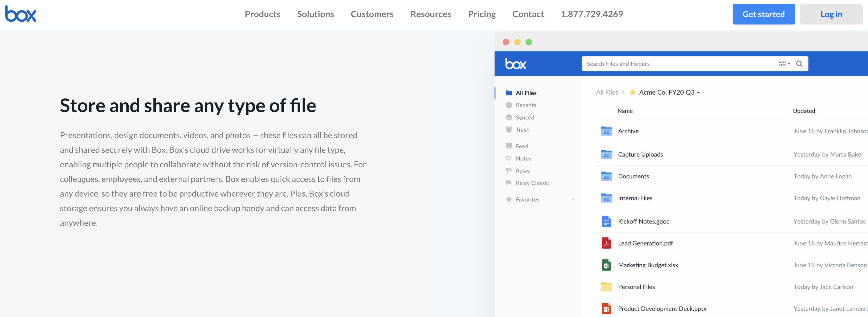Click the Product Development Deck.pptx icon
This screenshot has width=868, height=317.
pos(606,309)
